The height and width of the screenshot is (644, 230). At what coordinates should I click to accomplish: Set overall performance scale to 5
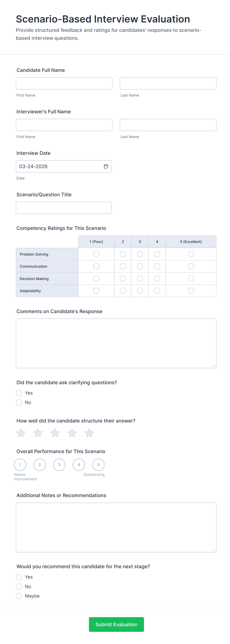click(x=98, y=465)
